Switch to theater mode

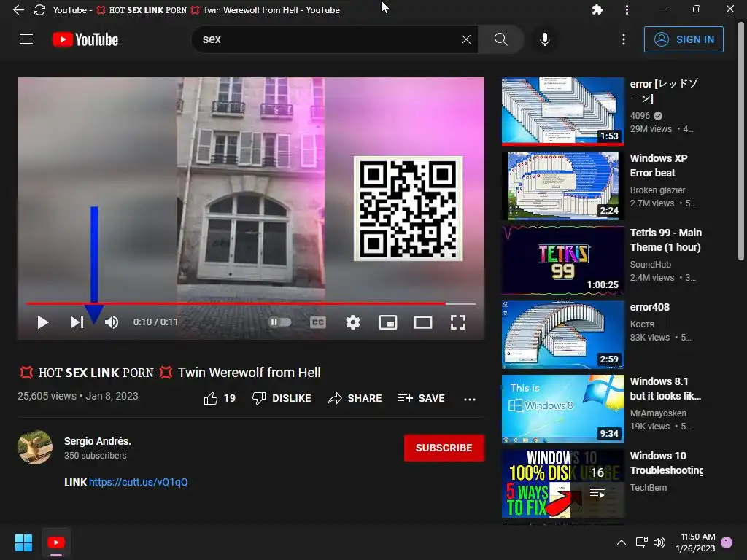tap(423, 322)
